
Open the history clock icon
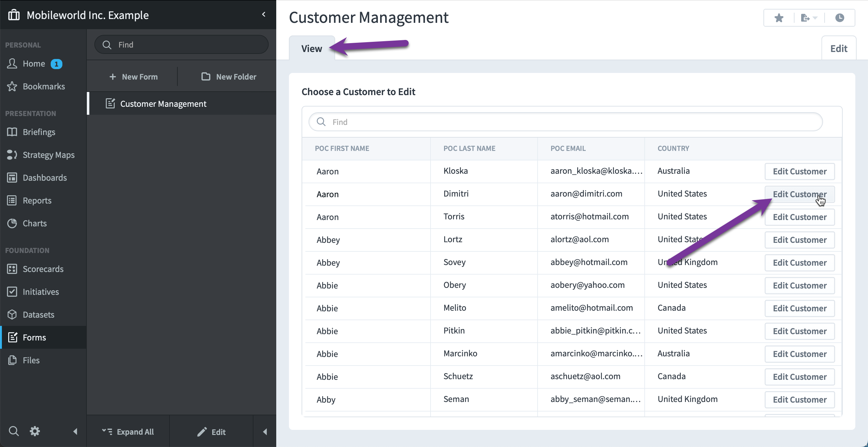coord(840,17)
